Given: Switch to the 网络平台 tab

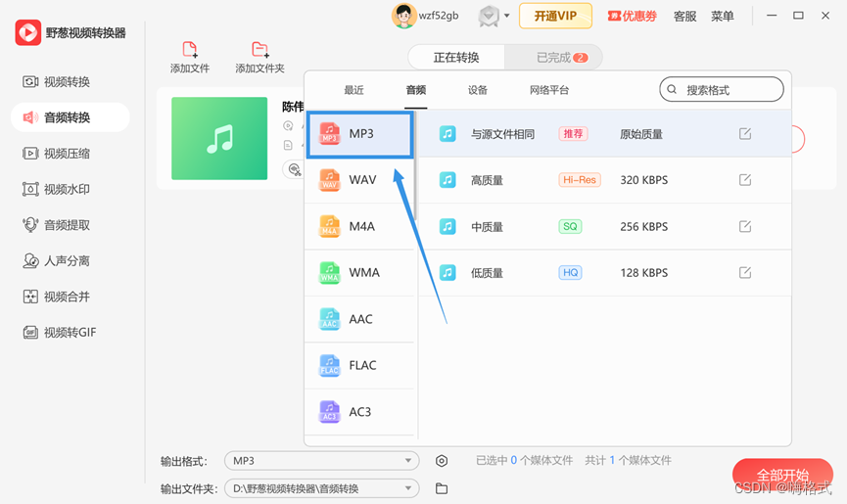Looking at the screenshot, I should pyautogui.click(x=549, y=90).
